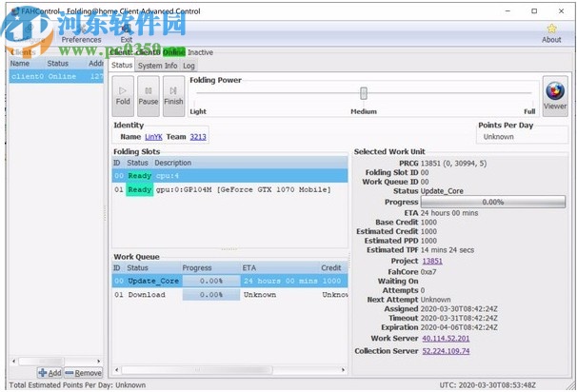Image resolution: width=577 pixels, height=392 pixels.
Task: Open the Log tab
Action: click(x=189, y=66)
